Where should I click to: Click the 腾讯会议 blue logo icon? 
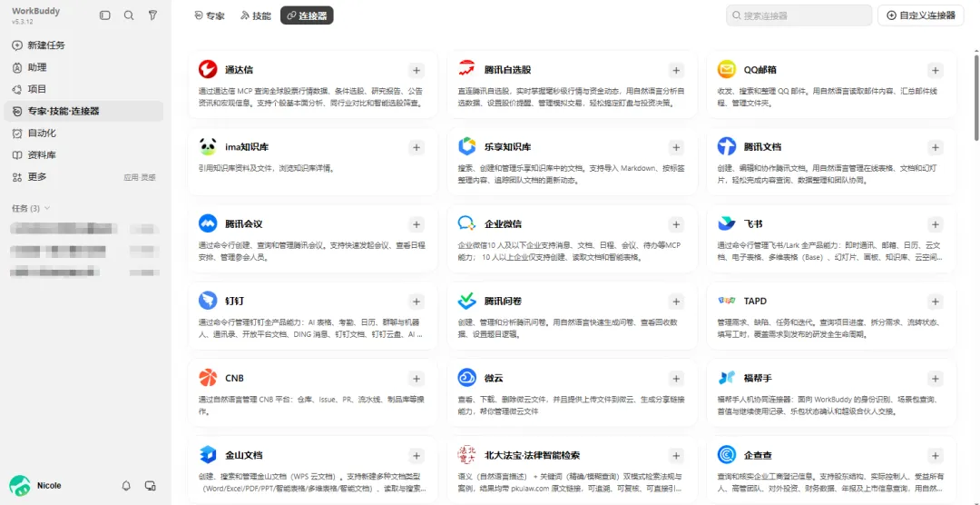[x=208, y=224]
